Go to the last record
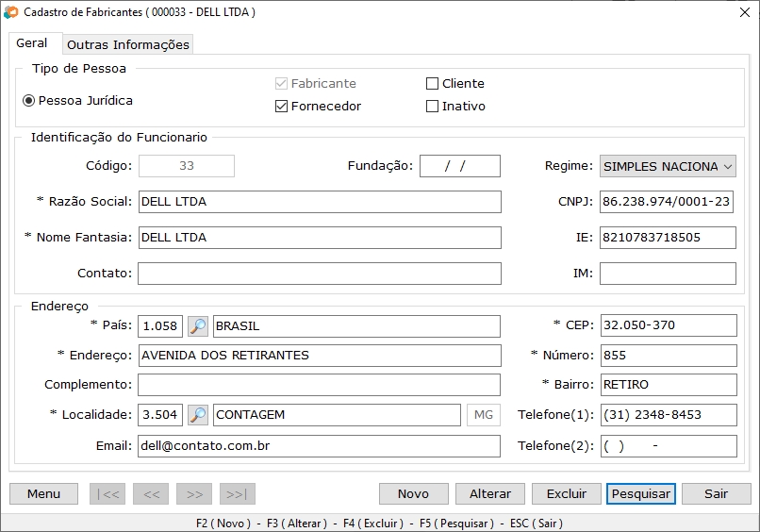The height and width of the screenshot is (532, 760). click(238, 494)
